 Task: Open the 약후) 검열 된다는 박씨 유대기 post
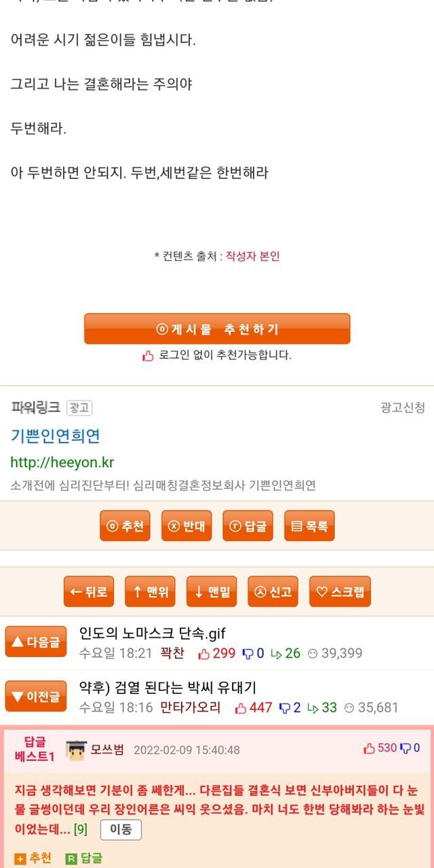tap(167, 688)
